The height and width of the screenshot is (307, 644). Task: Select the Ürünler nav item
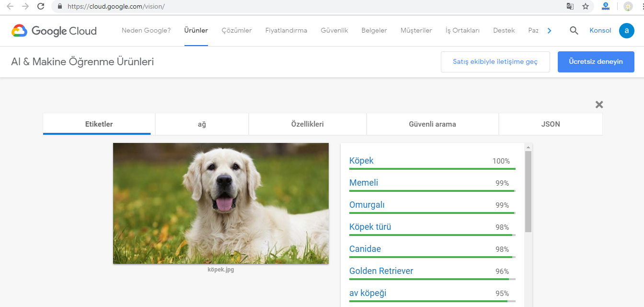[196, 30]
